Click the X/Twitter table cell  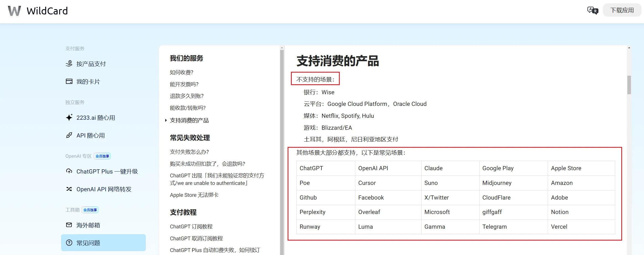click(450, 198)
